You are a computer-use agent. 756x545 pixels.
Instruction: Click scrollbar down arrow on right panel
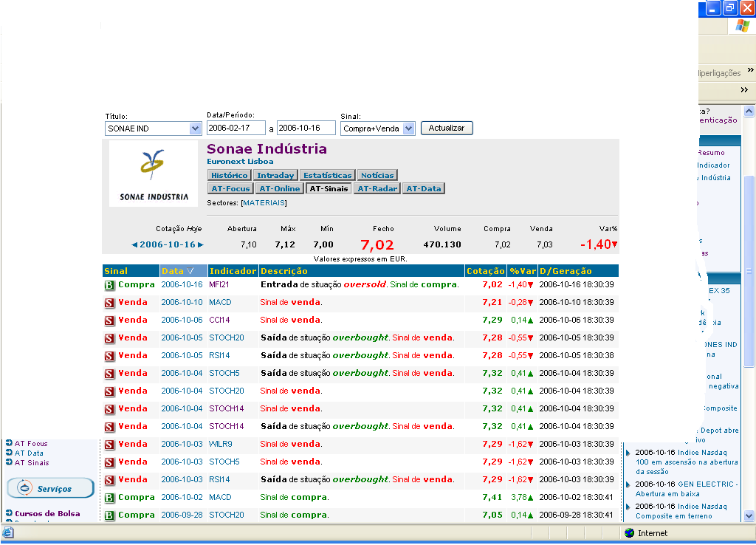749,515
